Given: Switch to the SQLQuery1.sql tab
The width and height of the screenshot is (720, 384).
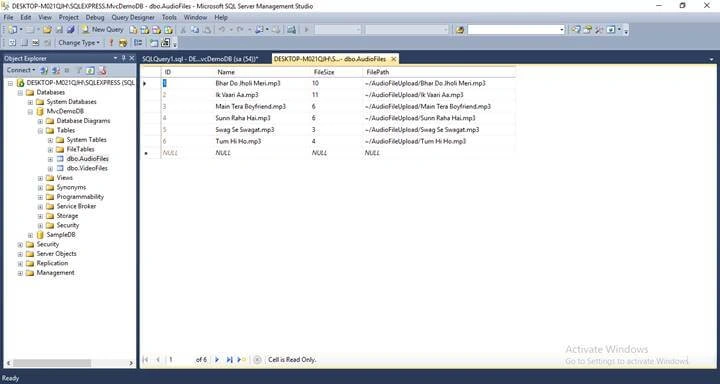Looking at the screenshot, I should [x=200, y=59].
